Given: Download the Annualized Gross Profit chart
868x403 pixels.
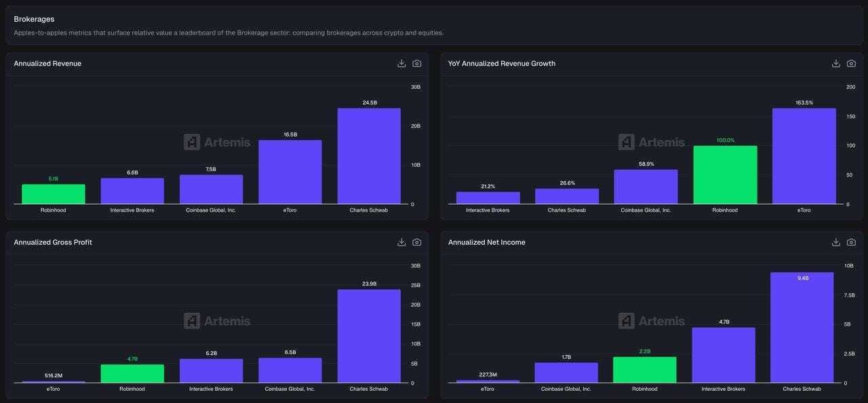Looking at the screenshot, I should (401, 242).
